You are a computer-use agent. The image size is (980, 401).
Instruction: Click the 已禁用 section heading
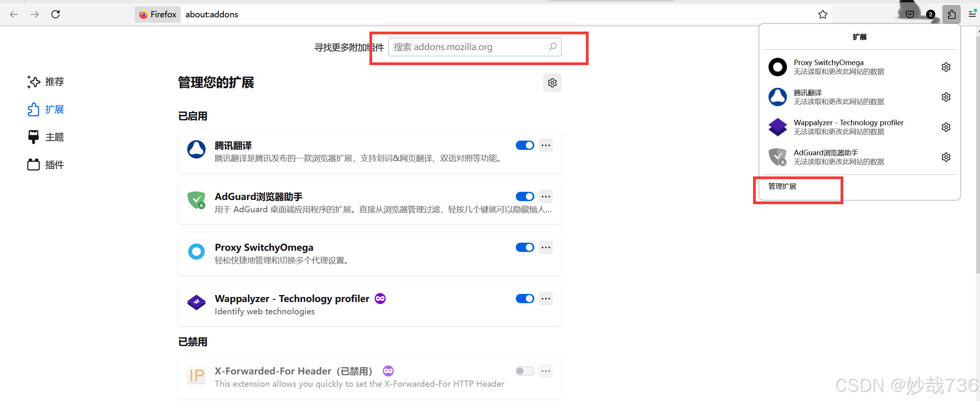pos(193,342)
